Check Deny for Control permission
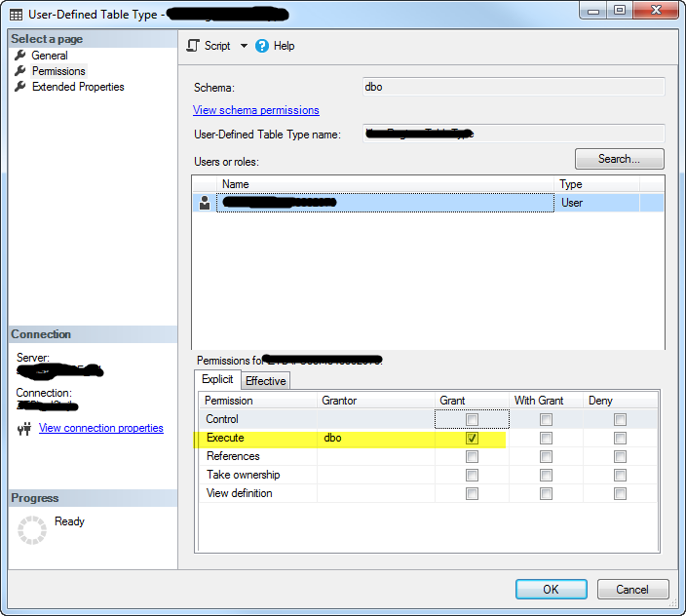Screen dimensions: 686x616 click(x=620, y=419)
